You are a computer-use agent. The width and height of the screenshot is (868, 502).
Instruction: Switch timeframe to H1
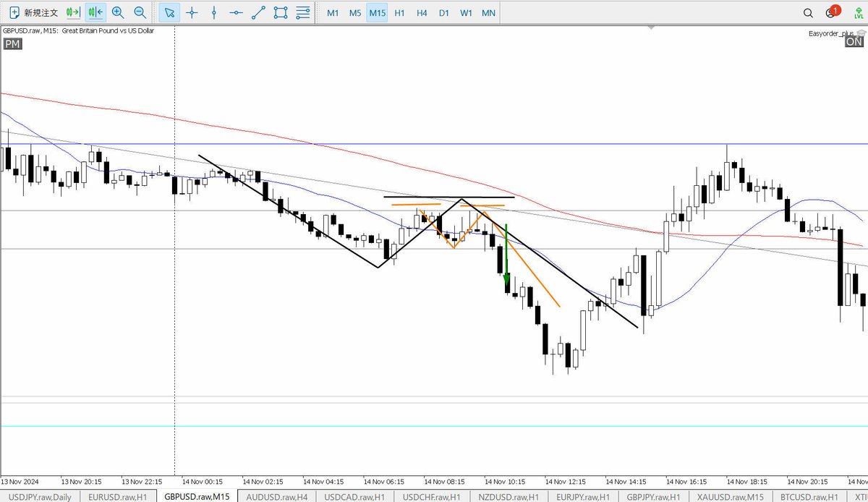click(399, 13)
